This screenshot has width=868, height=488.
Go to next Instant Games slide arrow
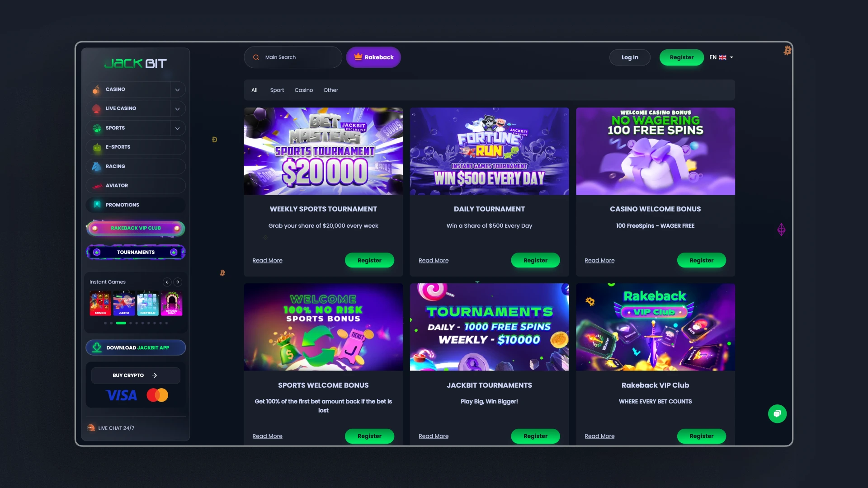point(178,282)
